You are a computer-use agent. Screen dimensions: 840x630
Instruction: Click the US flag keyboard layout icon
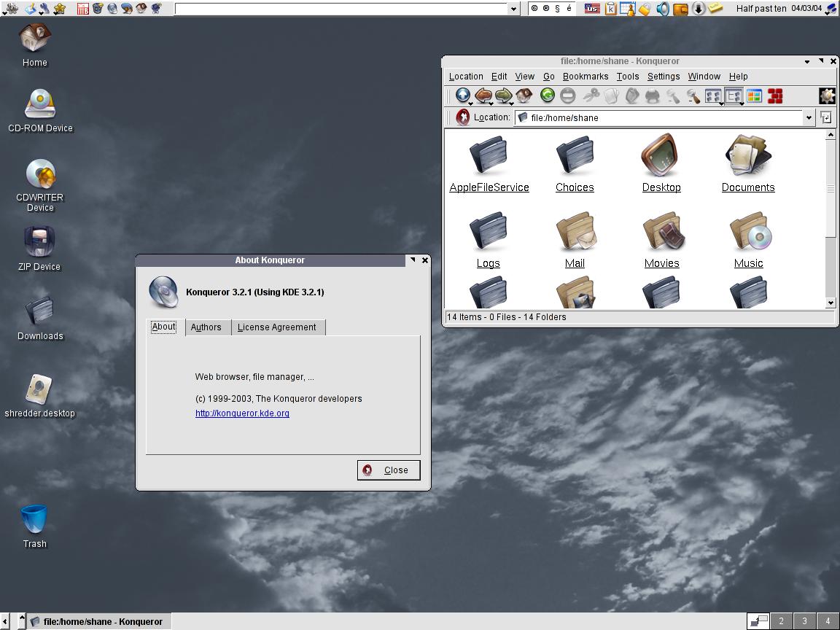point(592,8)
